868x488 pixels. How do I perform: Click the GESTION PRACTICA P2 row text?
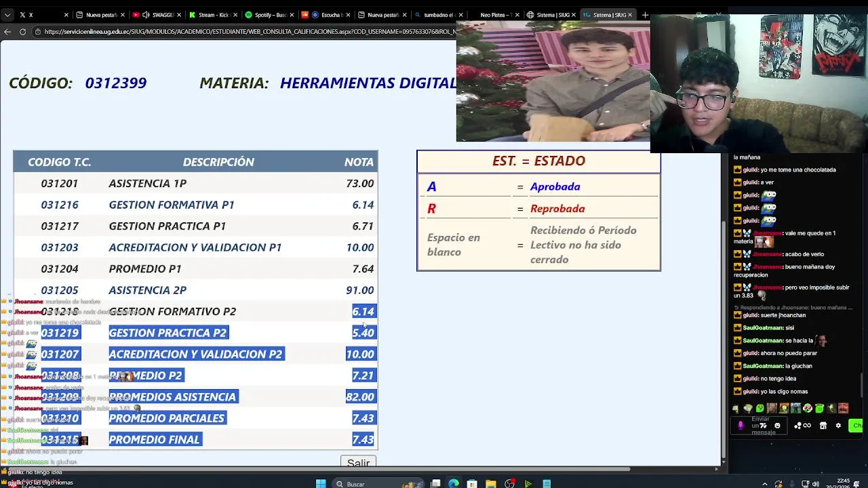coord(167,333)
